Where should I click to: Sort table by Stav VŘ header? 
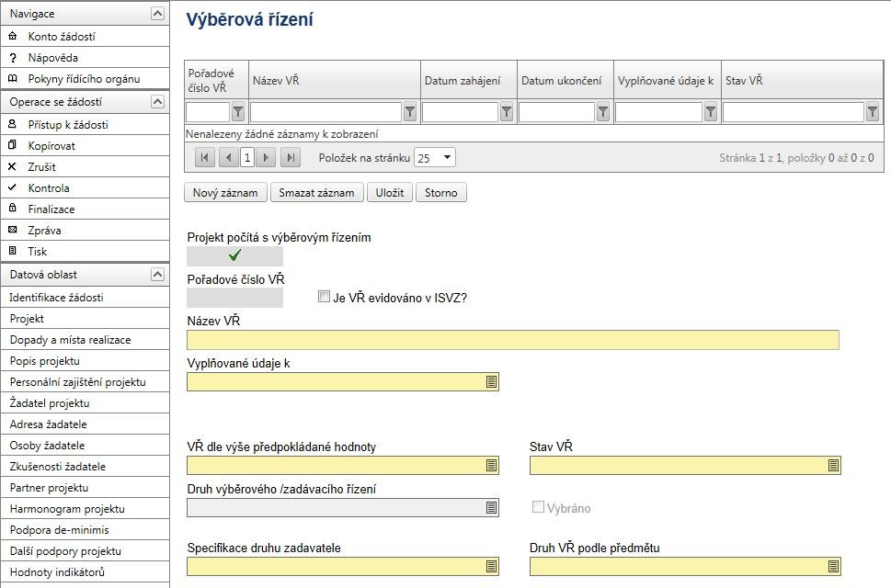coord(744,80)
